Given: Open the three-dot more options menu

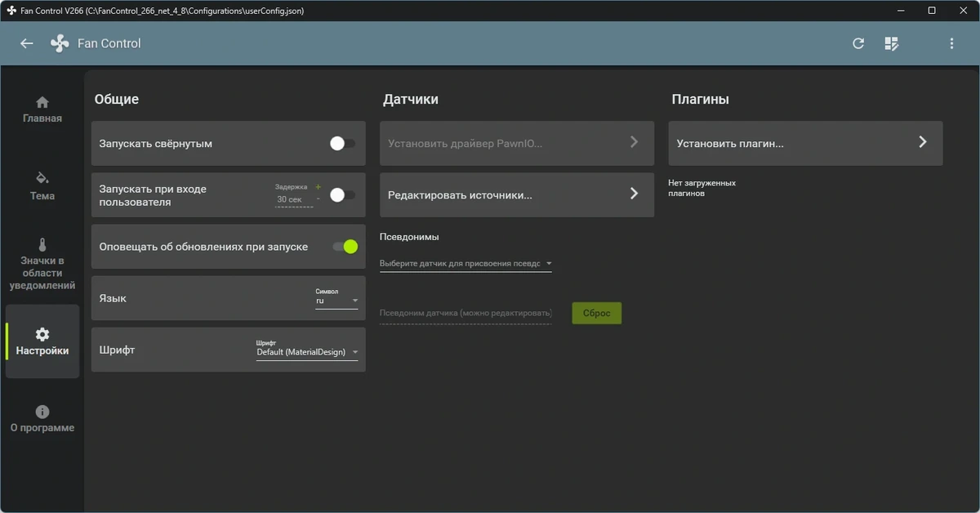Looking at the screenshot, I should (x=951, y=43).
